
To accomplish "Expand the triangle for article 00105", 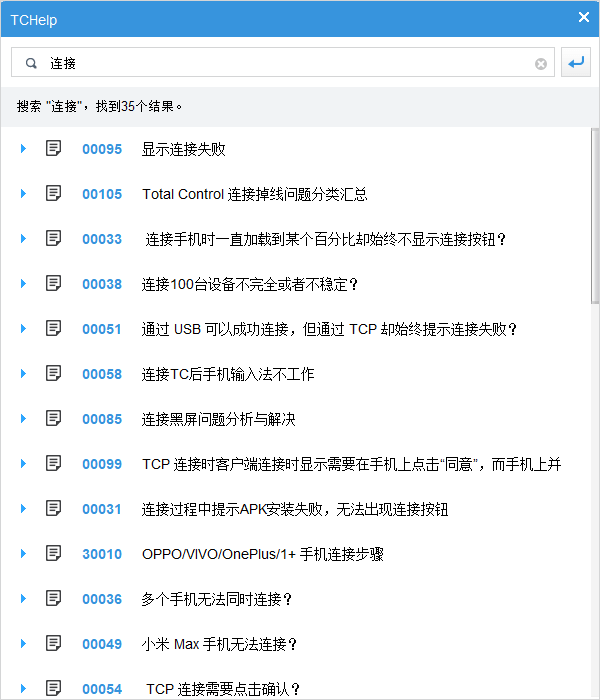I will (23, 194).
